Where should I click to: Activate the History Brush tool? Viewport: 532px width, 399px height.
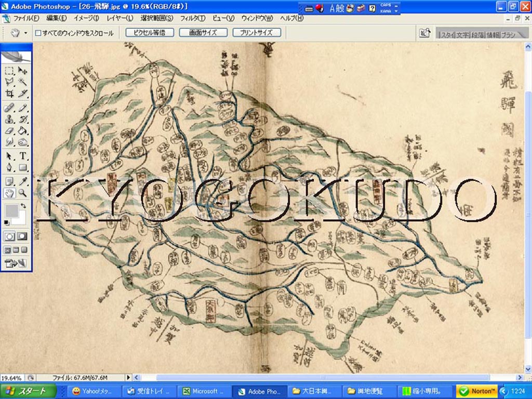click(22, 119)
